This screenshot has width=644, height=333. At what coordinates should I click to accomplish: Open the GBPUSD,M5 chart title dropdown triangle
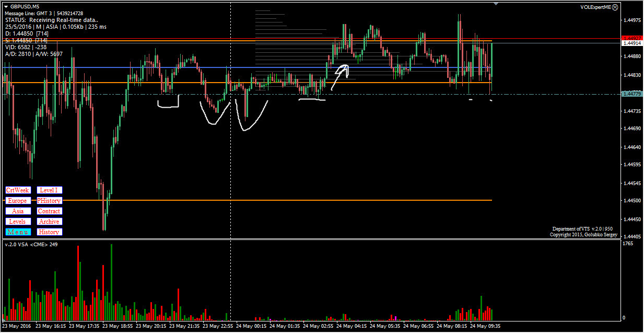pyautogui.click(x=6, y=6)
